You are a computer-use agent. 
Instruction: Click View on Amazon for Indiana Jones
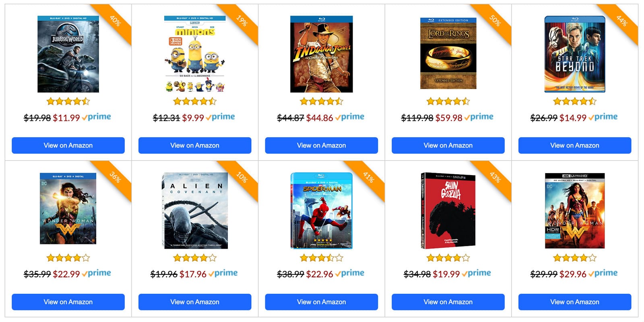pos(322,145)
